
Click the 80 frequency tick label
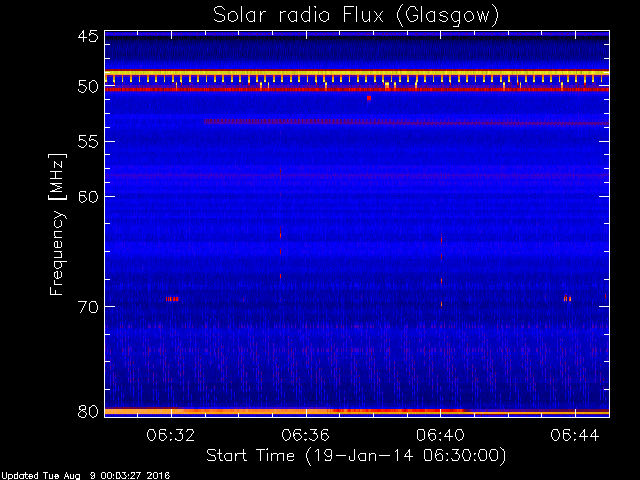[88, 411]
